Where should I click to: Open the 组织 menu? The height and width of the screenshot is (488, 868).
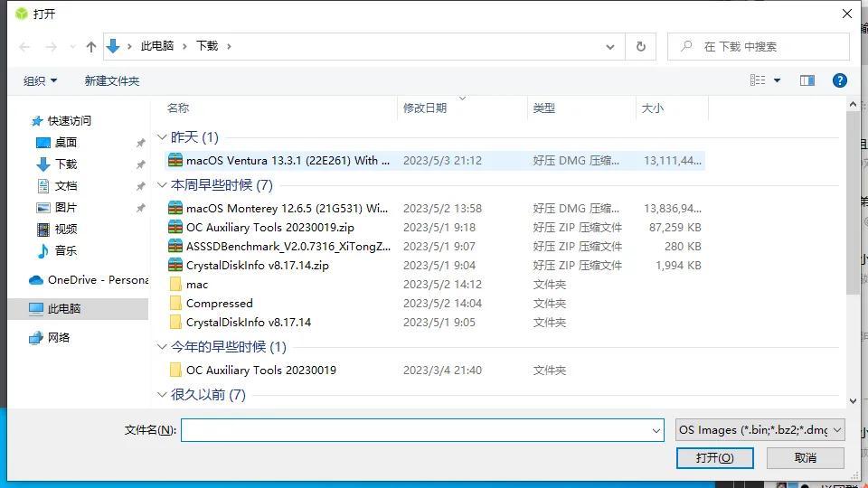coord(40,80)
